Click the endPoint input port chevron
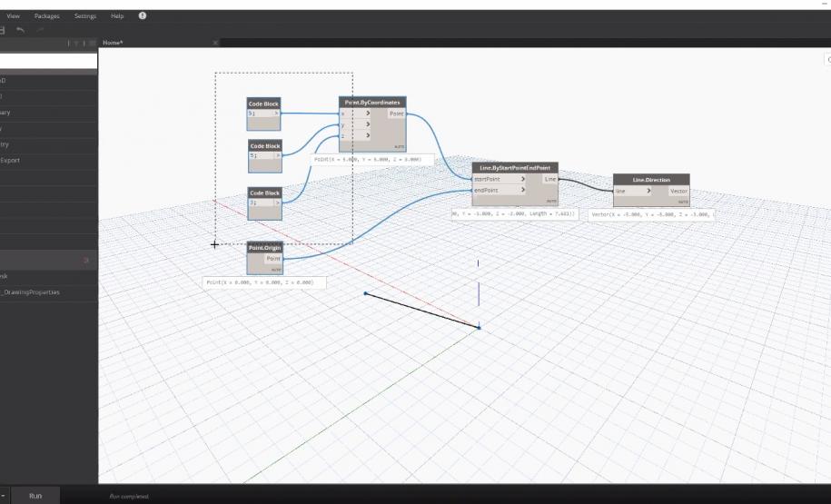831x504 pixels. [x=523, y=190]
